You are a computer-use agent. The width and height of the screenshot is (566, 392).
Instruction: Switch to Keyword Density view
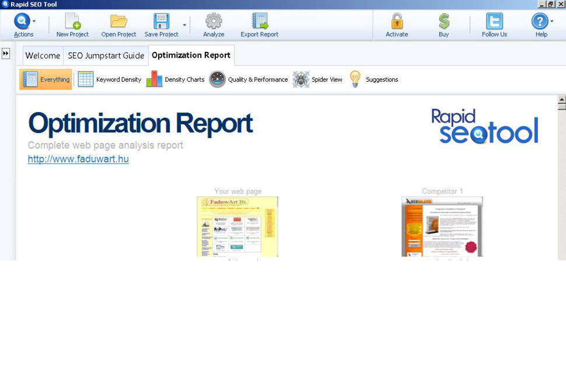tap(86, 79)
